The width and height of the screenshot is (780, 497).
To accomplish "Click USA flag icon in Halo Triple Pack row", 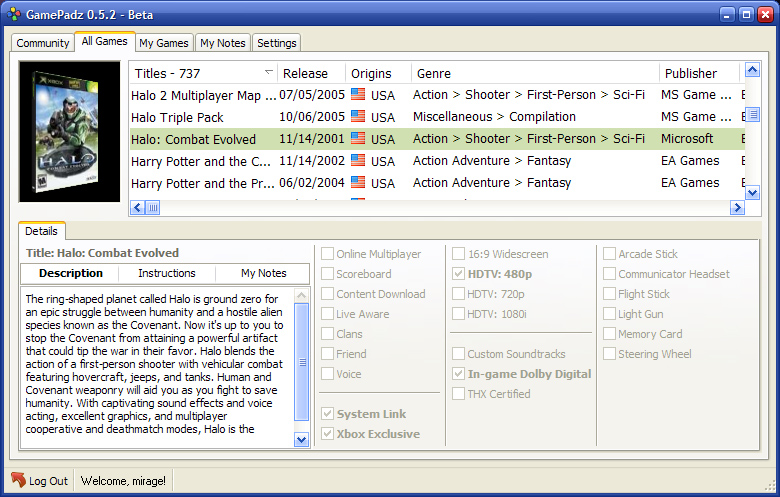I will pyautogui.click(x=358, y=116).
